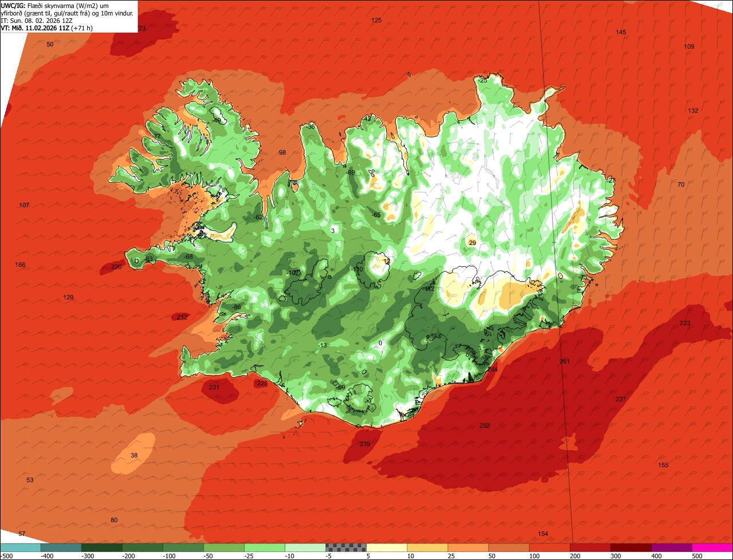Click the title line "UWC/IG: Flæði skynvarma (W/m2) um"

(x=55, y=5)
